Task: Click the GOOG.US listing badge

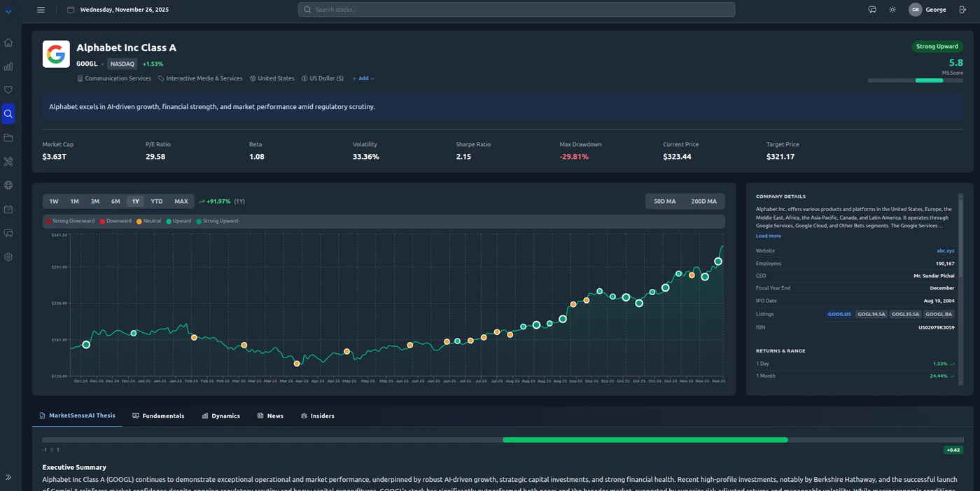Action: pyautogui.click(x=839, y=314)
